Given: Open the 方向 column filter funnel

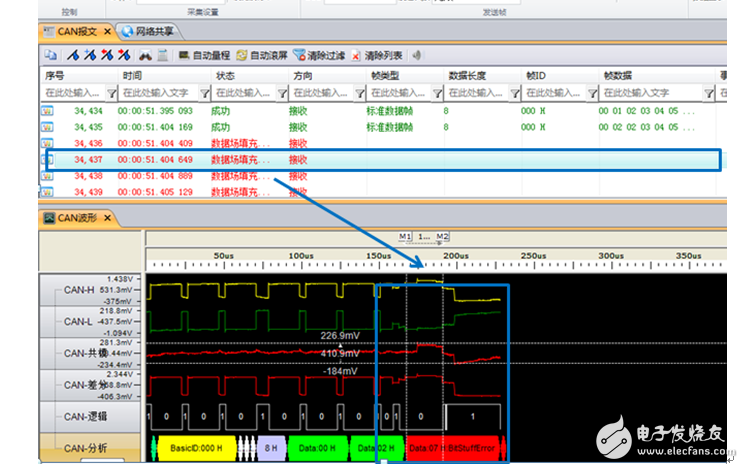Looking at the screenshot, I should pos(360,93).
